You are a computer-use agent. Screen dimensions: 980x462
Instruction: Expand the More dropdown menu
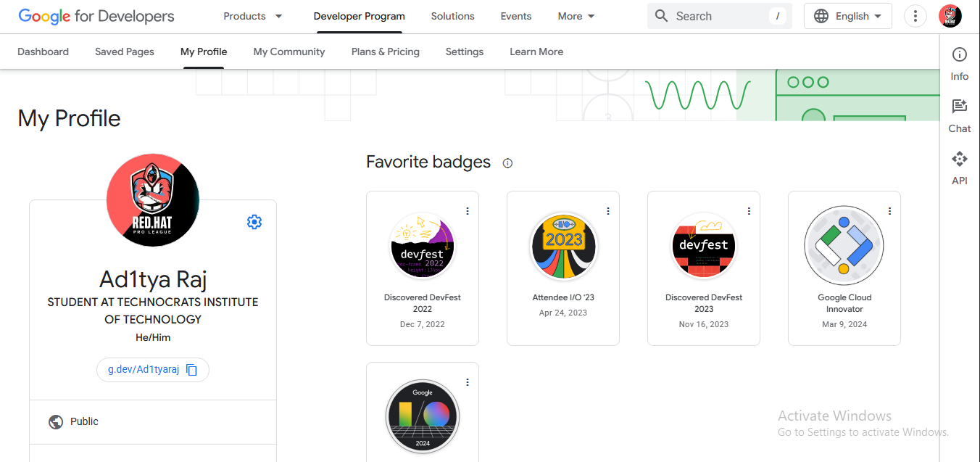point(576,16)
